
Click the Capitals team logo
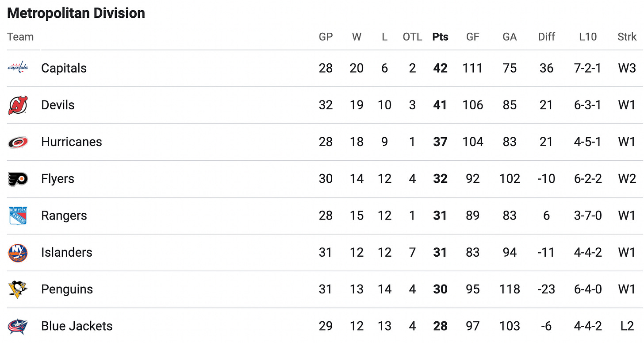coord(18,68)
